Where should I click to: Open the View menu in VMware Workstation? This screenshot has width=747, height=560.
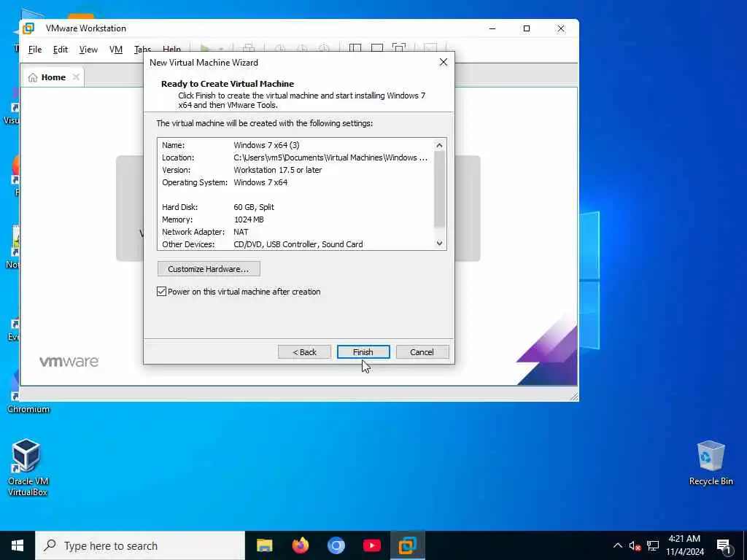(x=88, y=50)
